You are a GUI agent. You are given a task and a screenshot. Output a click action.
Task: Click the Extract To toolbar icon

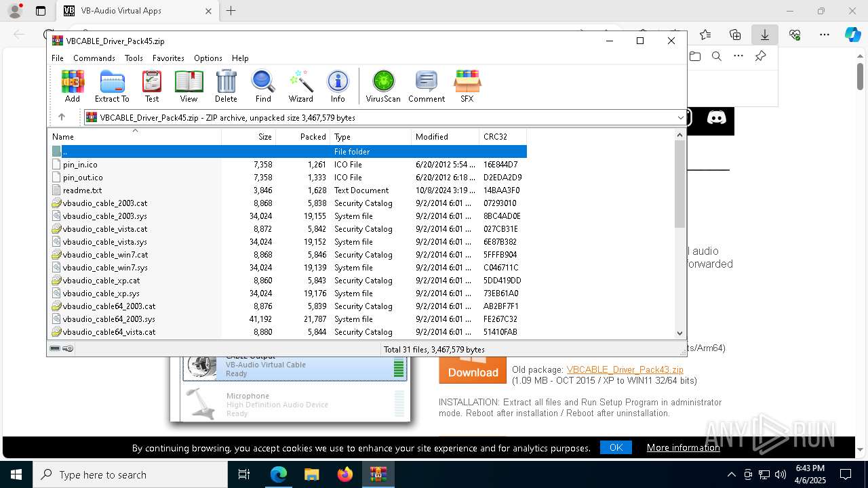point(112,86)
